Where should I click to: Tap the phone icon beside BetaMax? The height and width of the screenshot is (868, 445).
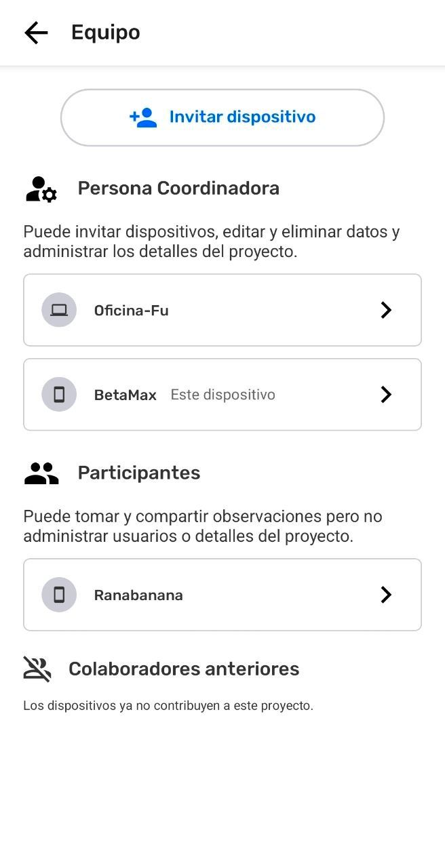coord(59,395)
